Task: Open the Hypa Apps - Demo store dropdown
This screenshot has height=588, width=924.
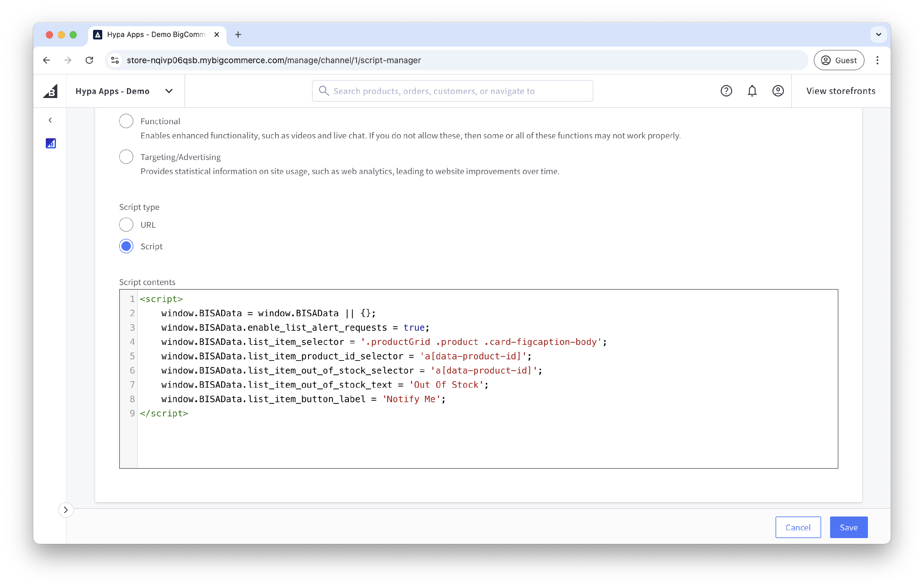Action: click(x=125, y=91)
